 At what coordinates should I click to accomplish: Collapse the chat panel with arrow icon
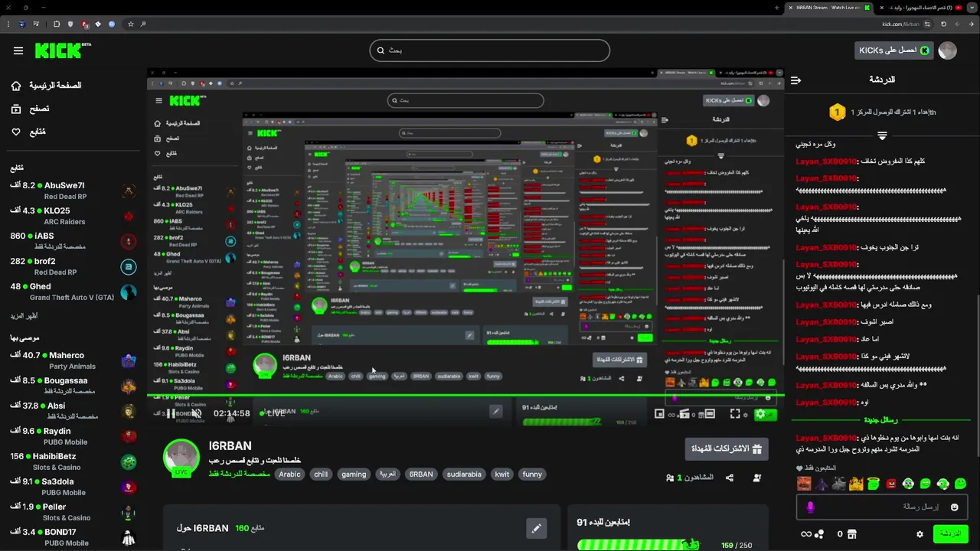tap(795, 80)
